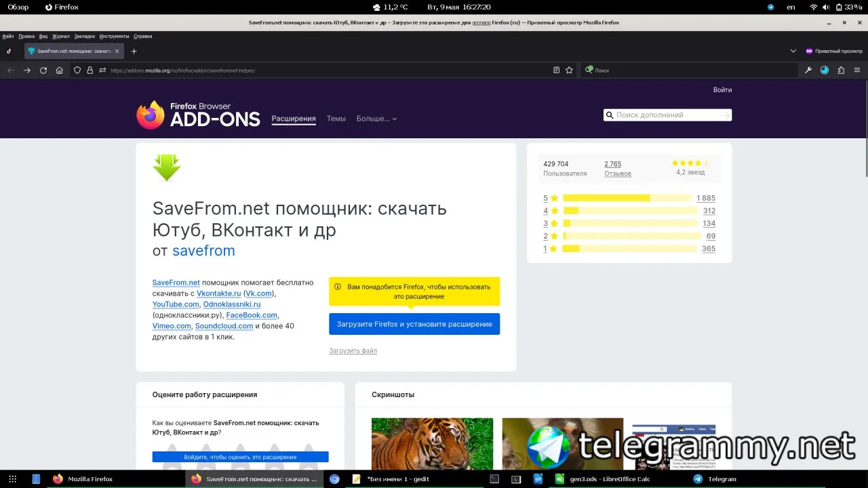Switch to gen3.ods LibreOffice Calc in taskbar
The width and height of the screenshot is (868, 488).
(x=601, y=479)
